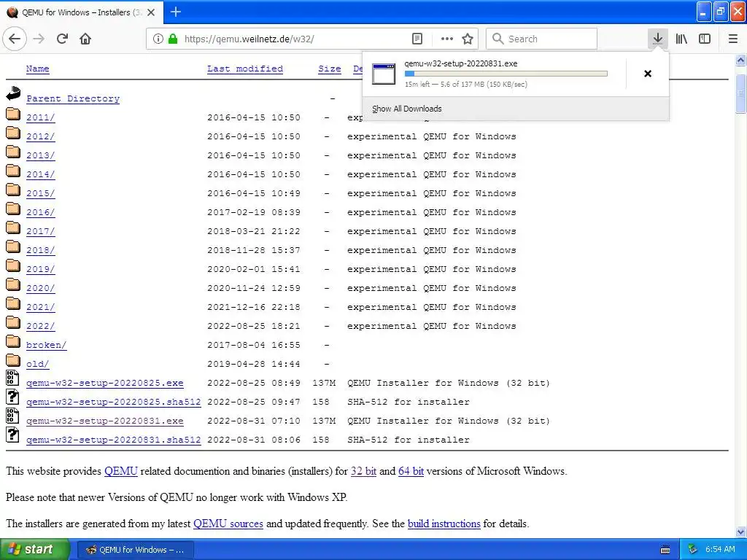Navigate into the 2022/ folder
This screenshot has height=560, width=747.
coord(41,326)
